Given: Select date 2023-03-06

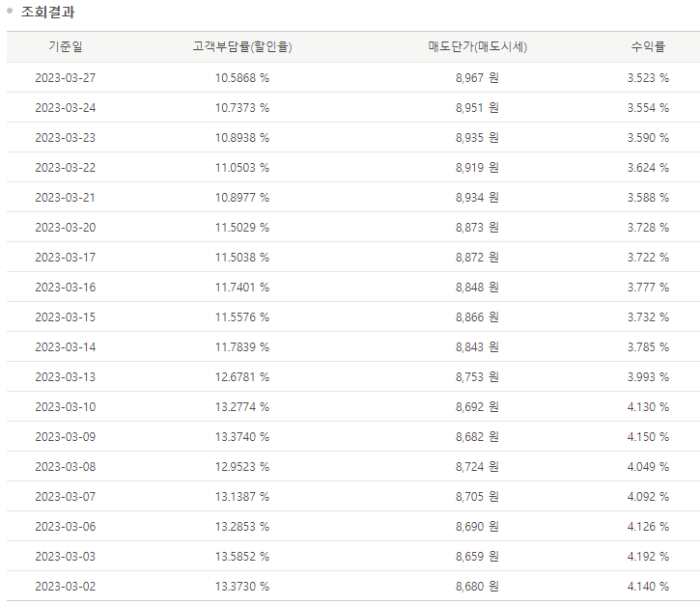Looking at the screenshot, I should [66, 526].
